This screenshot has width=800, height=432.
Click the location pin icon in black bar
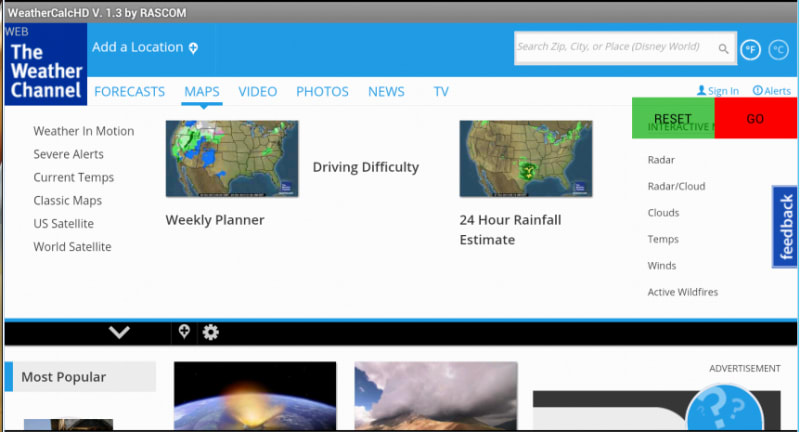[x=184, y=332]
